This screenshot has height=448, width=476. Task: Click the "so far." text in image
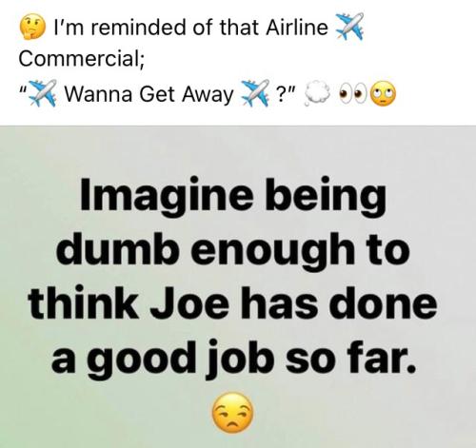350,356
